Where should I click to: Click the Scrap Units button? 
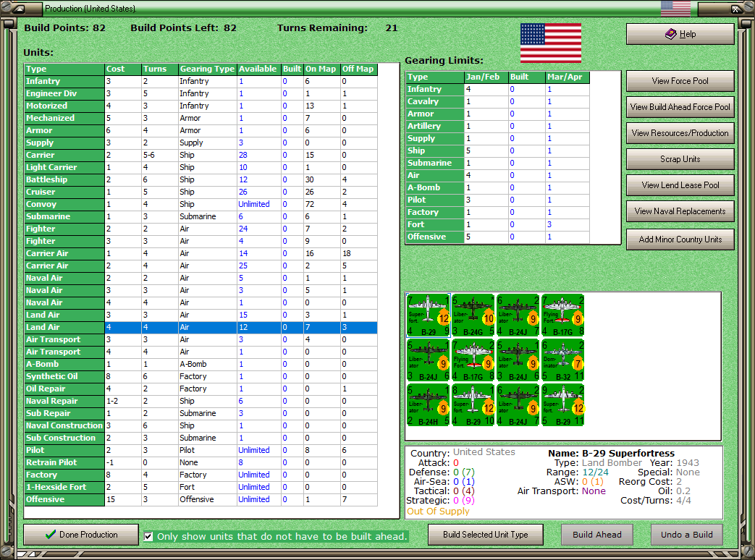[x=680, y=158]
